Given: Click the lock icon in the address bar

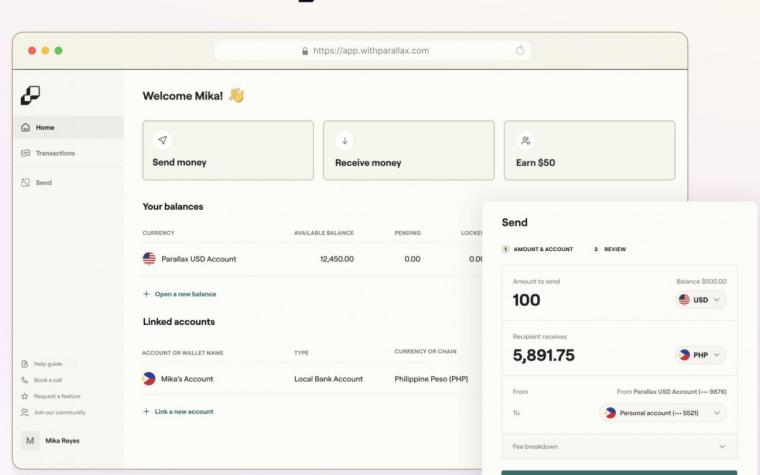Looking at the screenshot, I should coord(305,51).
